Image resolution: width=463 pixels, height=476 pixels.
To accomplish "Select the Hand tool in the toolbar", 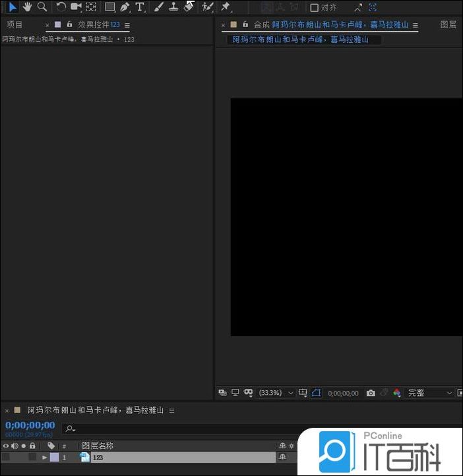I will tap(27, 7).
